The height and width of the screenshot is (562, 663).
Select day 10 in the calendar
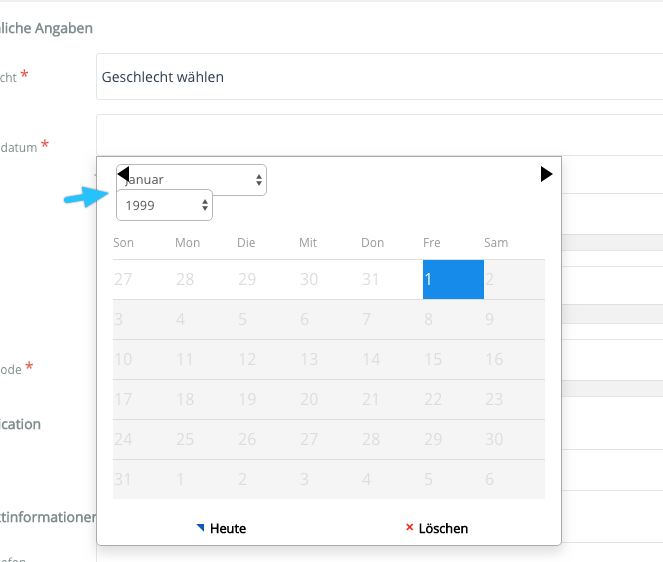coord(144,359)
